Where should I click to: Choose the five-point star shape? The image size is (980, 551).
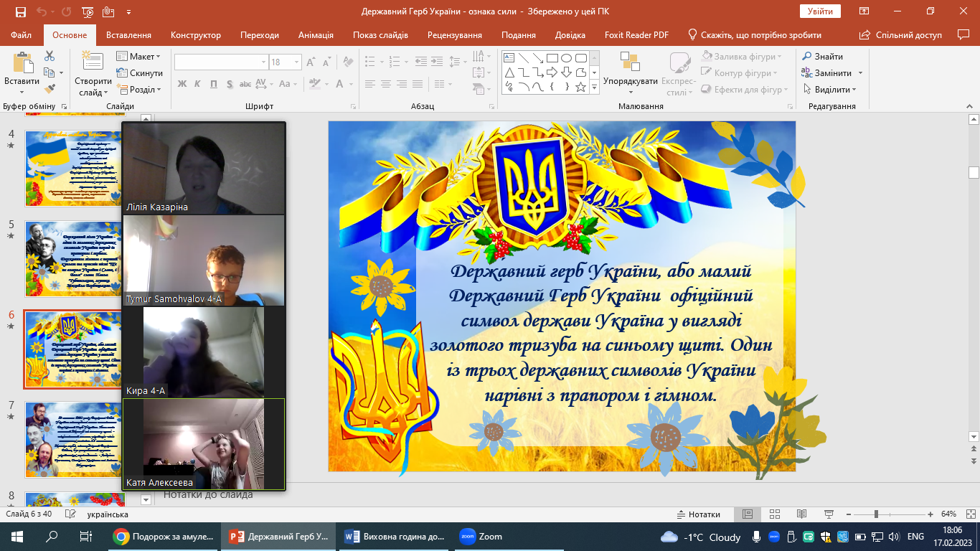coord(581,87)
